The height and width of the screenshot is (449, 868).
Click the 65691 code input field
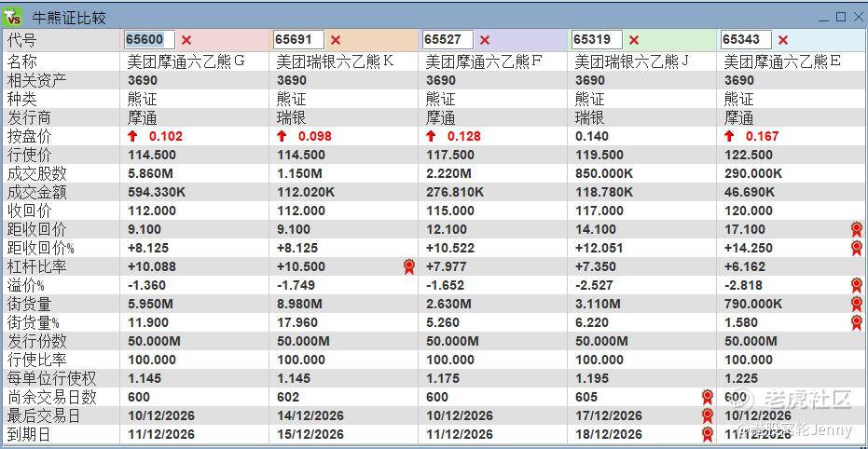[x=299, y=40]
